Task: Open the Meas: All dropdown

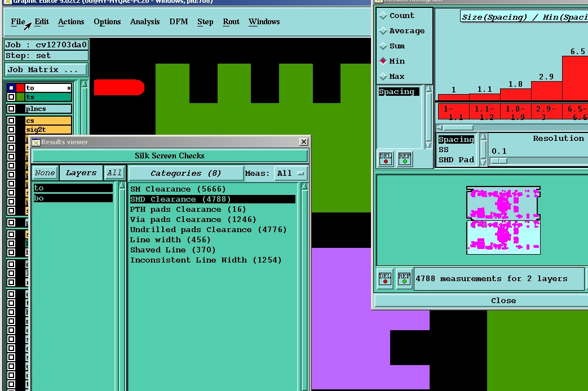Action: coord(290,173)
